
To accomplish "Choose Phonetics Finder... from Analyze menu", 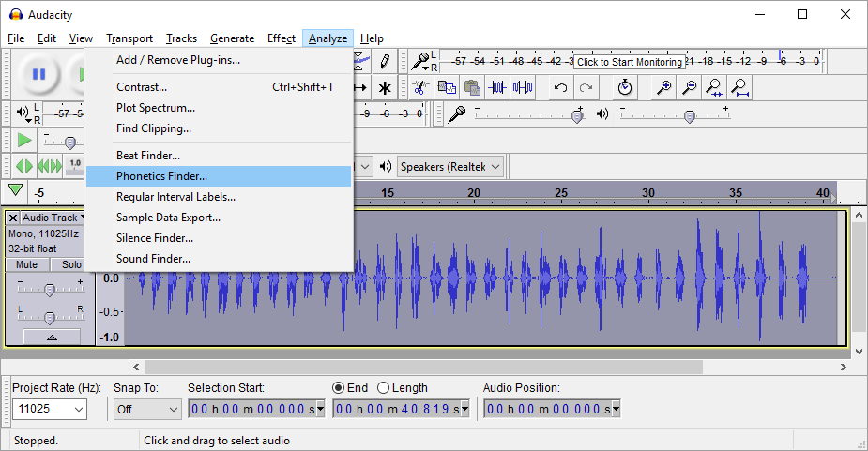I will coord(219,176).
